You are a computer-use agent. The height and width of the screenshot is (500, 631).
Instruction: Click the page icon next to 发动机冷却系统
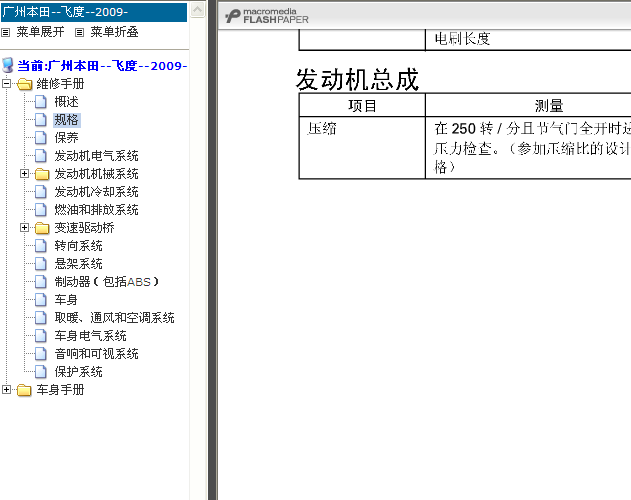(x=41, y=192)
